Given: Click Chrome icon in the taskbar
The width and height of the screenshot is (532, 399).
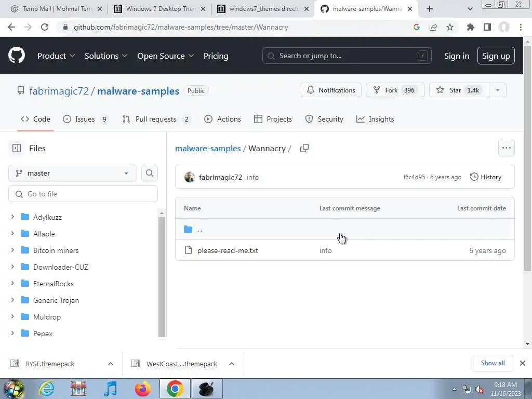Looking at the screenshot, I should pyautogui.click(x=175, y=389).
